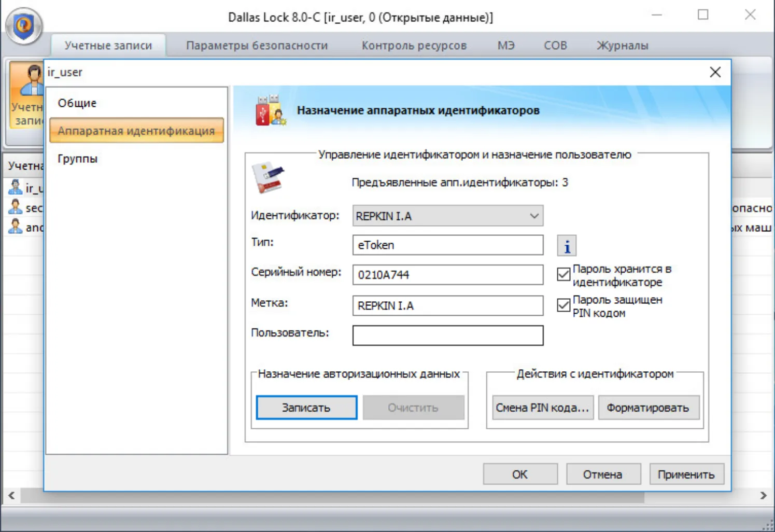Select Аппаратная идентификация section
This screenshot has height=532, width=775.
pyautogui.click(x=136, y=131)
